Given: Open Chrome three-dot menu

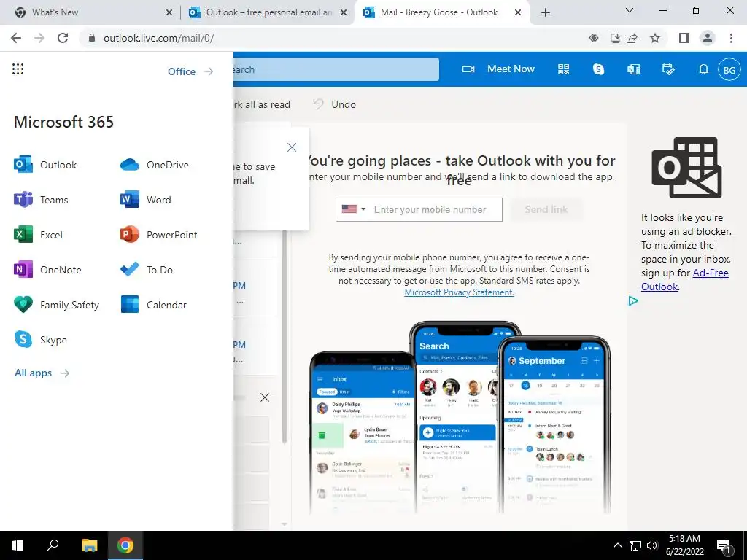Looking at the screenshot, I should [731, 38].
